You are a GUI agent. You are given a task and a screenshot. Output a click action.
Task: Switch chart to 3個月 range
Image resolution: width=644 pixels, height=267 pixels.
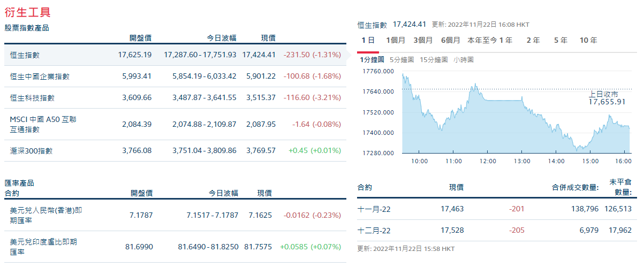[423, 40]
